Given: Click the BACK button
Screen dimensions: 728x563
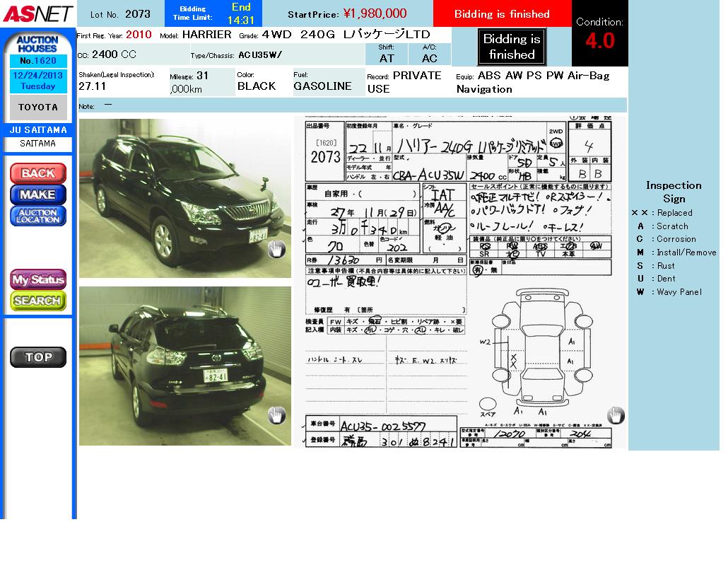Looking at the screenshot, I should tap(38, 173).
